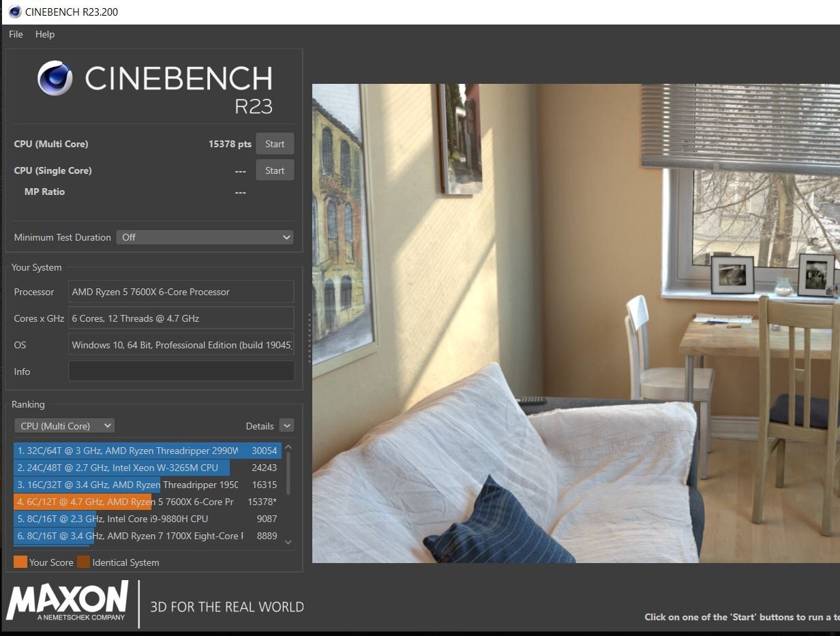Open the Help menu
Image resolution: width=840 pixels, height=636 pixels.
tap(45, 34)
